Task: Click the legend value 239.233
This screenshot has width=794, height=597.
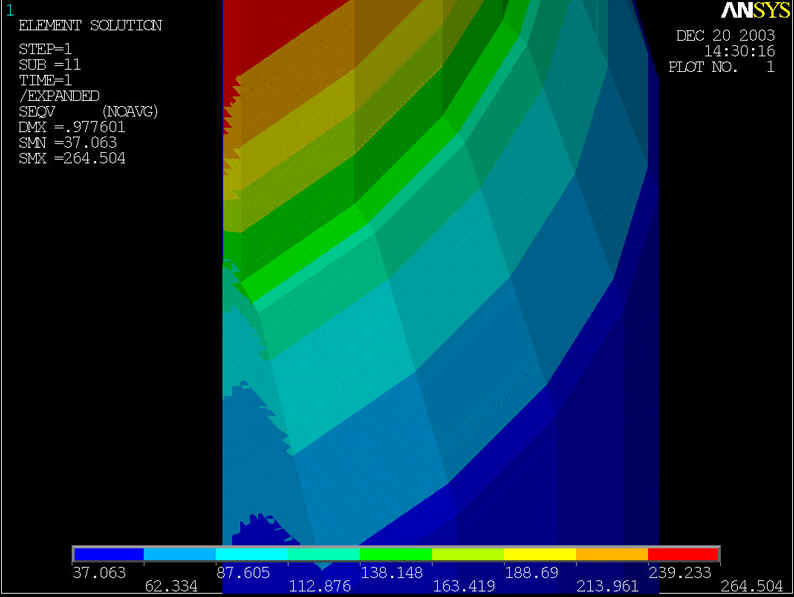Action: click(680, 573)
